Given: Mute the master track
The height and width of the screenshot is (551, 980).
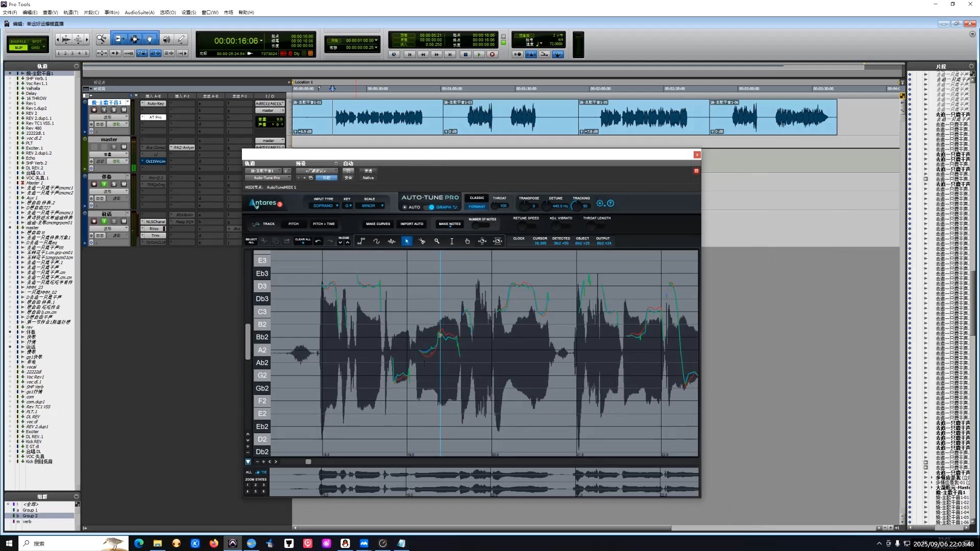Looking at the screenshot, I should click(124, 147).
